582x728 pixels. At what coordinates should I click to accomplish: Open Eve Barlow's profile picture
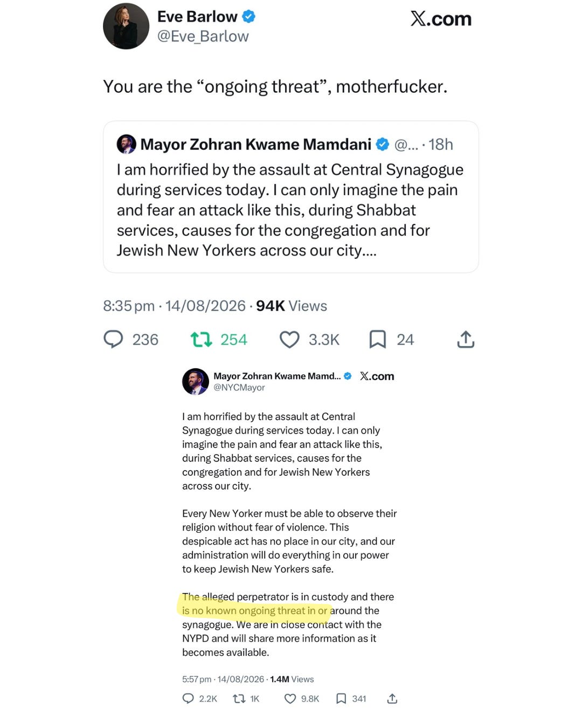(126, 26)
